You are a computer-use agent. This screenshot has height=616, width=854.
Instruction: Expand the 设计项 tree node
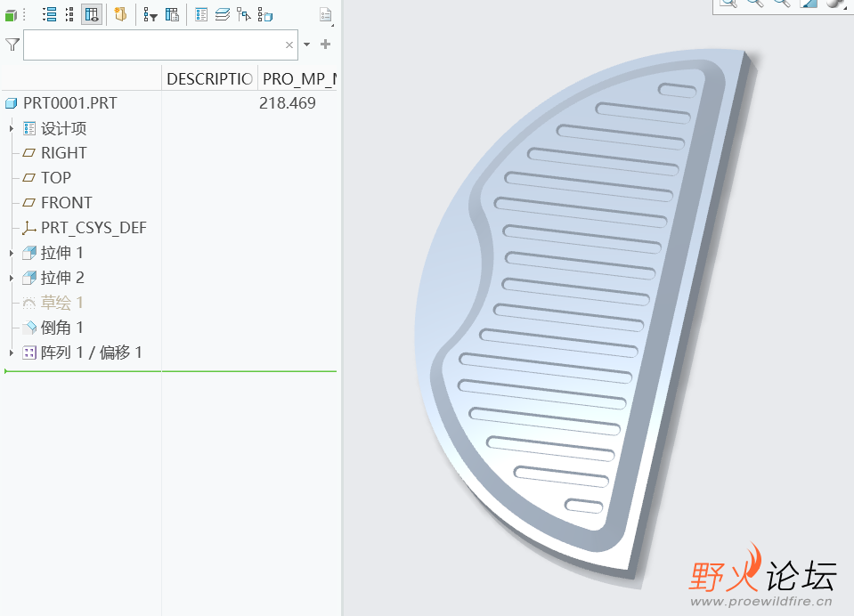[x=11, y=128]
